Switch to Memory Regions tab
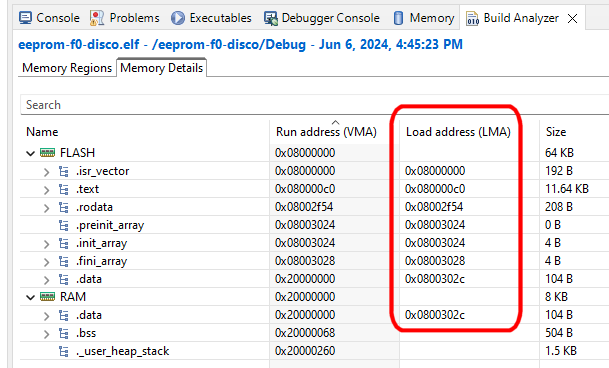This screenshot has height=368, width=609. click(67, 68)
